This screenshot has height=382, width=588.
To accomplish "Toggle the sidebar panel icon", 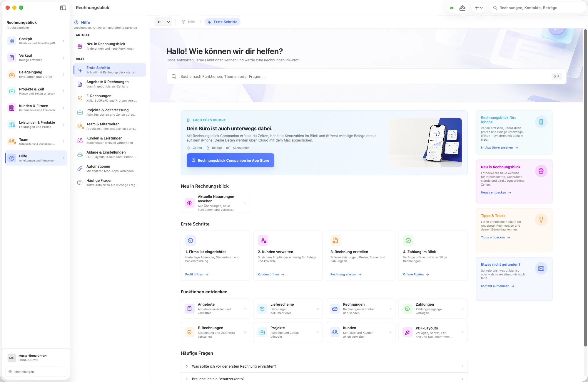I will tap(63, 8).
